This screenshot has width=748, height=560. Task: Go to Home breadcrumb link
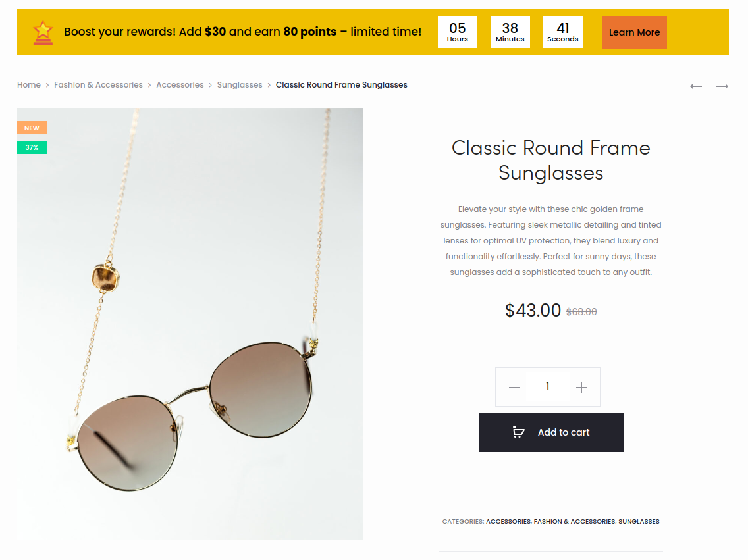[29, 85]
